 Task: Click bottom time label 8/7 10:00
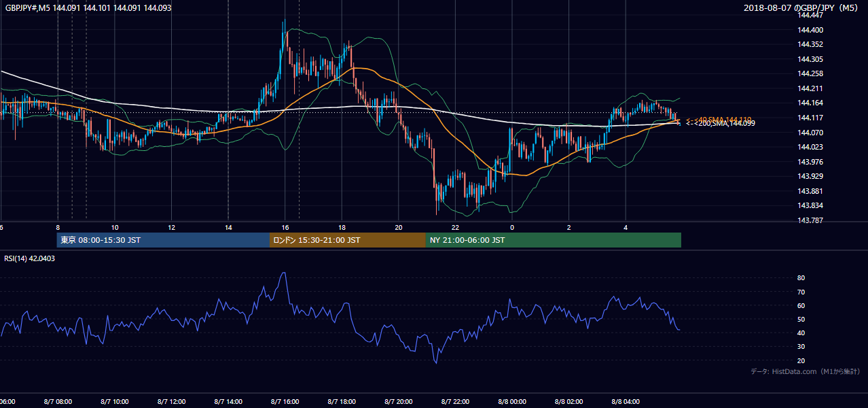115,401
